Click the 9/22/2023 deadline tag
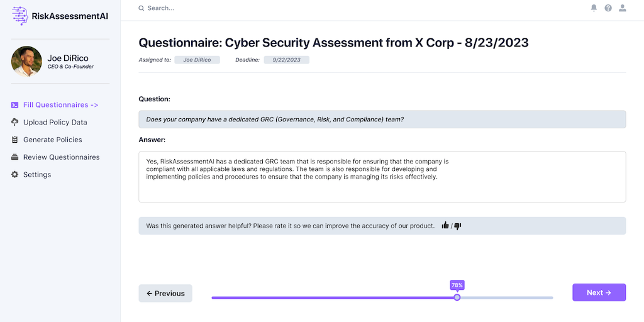Image resolution: width=644 pixels, height=322 pixels. (x=287, y=60)
